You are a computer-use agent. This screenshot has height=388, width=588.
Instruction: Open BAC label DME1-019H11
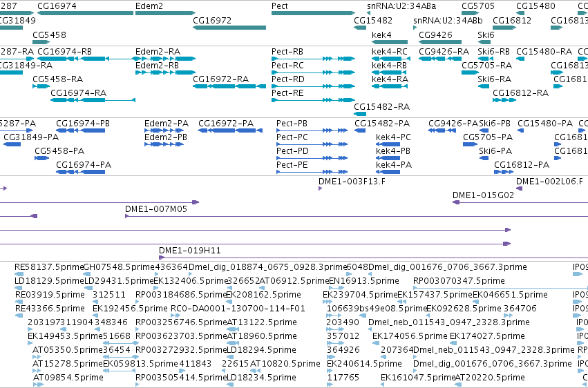pos(190,250)
